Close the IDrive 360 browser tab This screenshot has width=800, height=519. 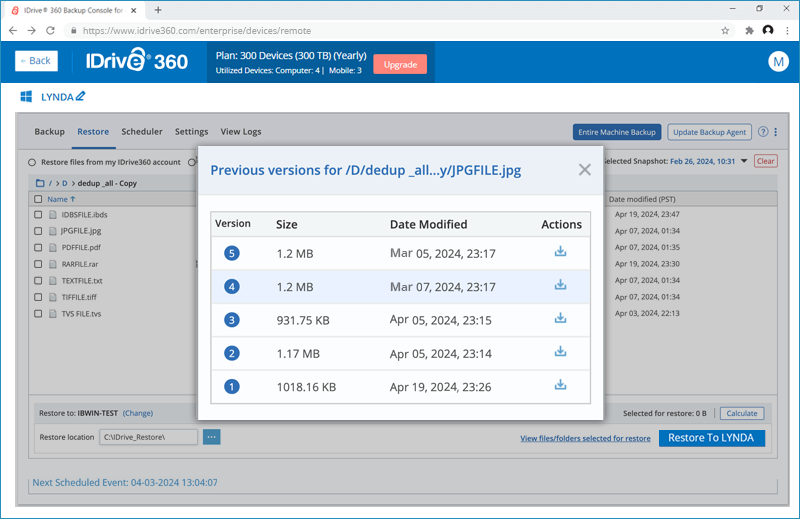click(x=134, y=10)
